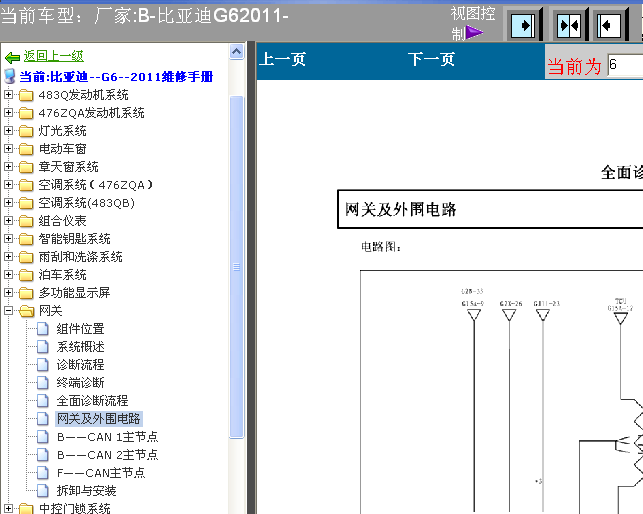Open the 诊断流程 page
This screenshot has height=514, width=643.
pyautogui.click(x=80, y=365)
